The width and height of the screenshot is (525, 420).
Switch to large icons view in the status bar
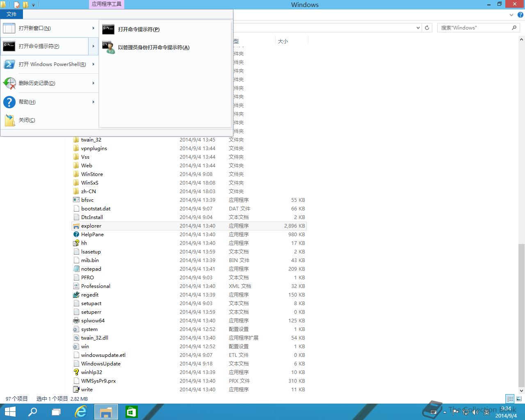click(519, 399)
